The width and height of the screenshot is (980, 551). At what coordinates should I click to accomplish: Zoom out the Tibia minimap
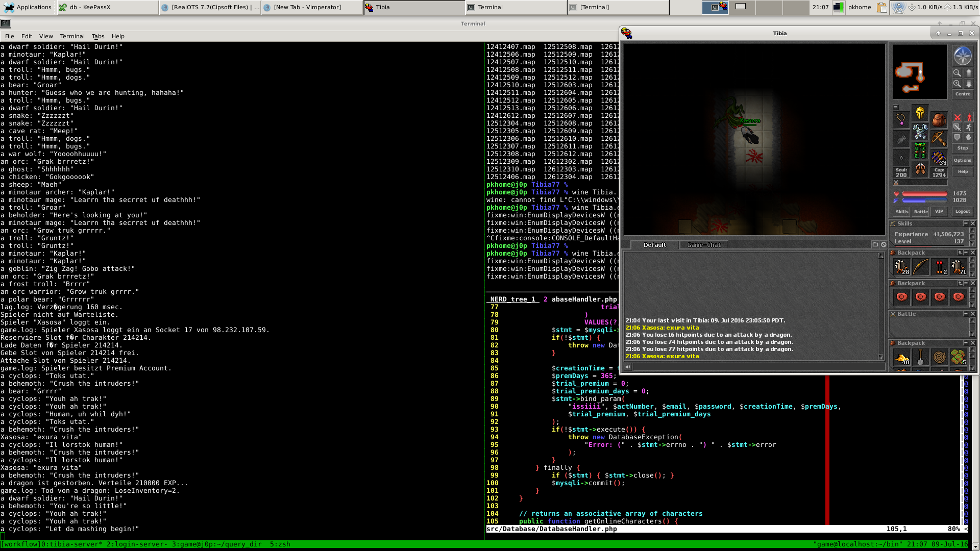point(958,73)
